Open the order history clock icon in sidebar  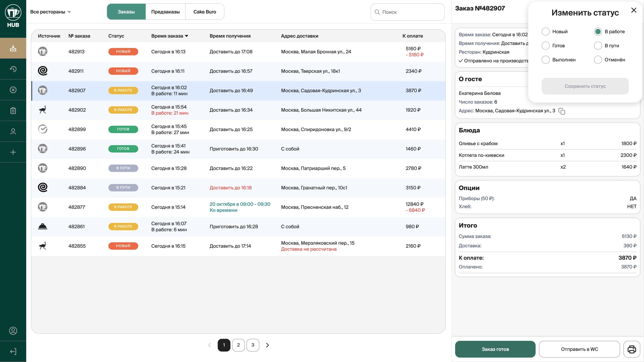[x=13, y=69]
